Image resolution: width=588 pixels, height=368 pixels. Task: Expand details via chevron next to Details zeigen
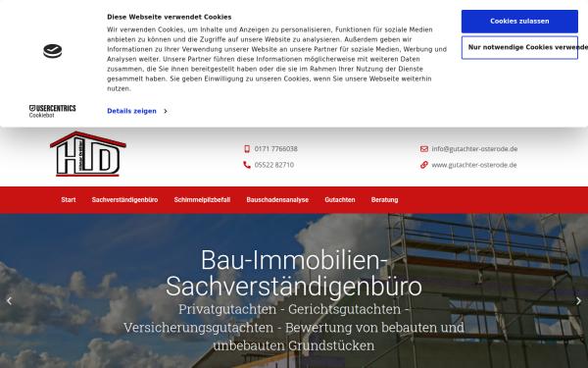tap(166, 111)
